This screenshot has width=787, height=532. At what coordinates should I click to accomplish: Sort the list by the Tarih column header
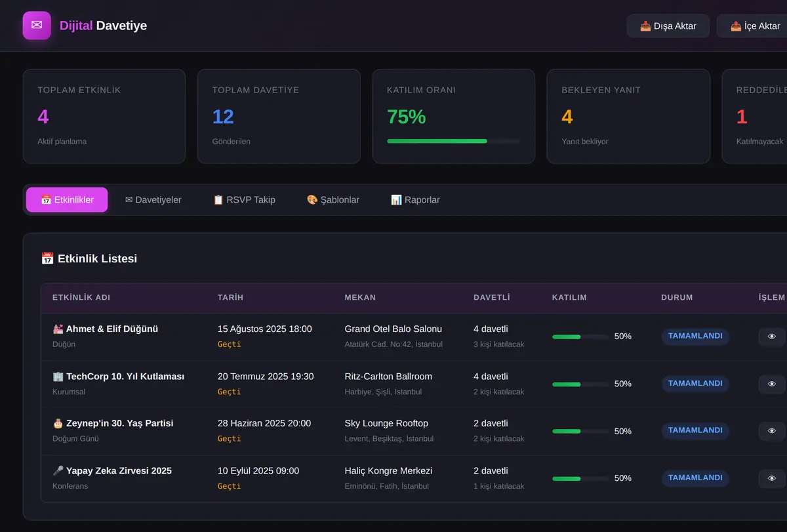[x=230, y=298]
